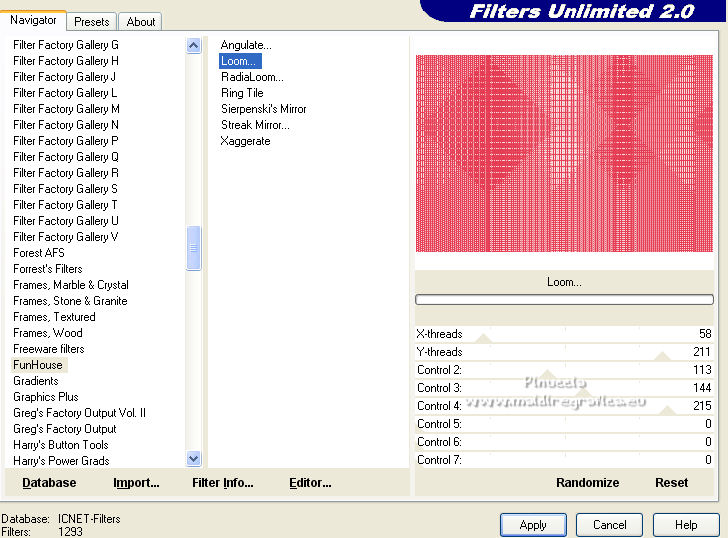Select Filter Factory Gallery S category
Viewport: 728px width, 538px height.
(x=65, y=189)
